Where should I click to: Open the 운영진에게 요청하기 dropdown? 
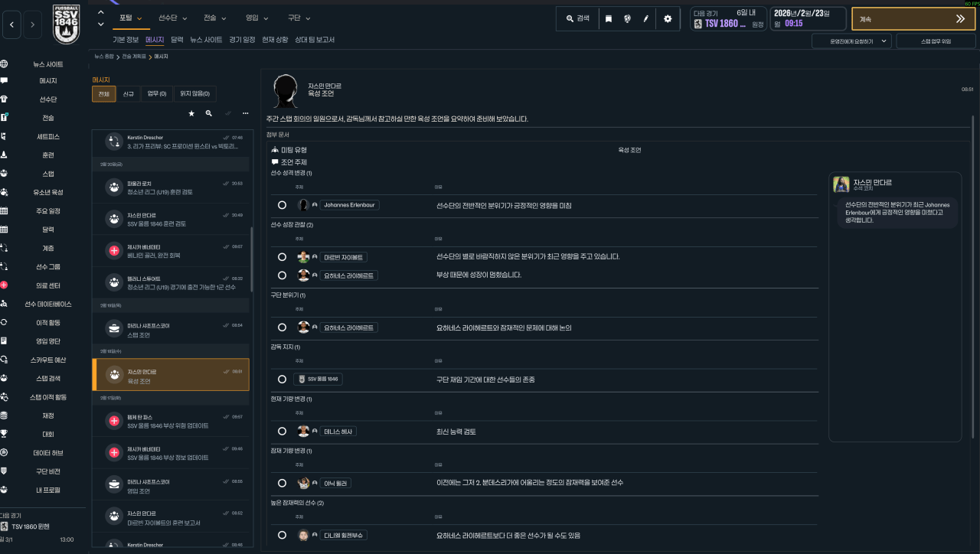click(851, 41)
